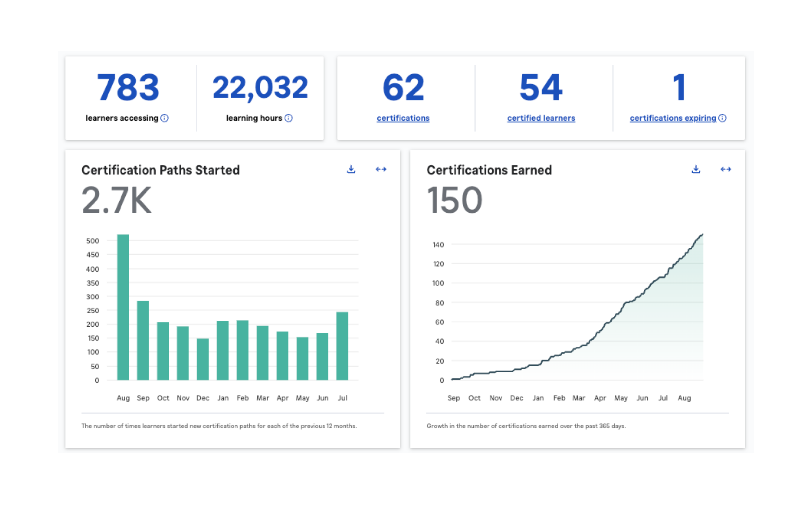The height and width of the screenshot is (511, 812).
Task: Click the 62 certifications count
Action: [x=403, y=87]
